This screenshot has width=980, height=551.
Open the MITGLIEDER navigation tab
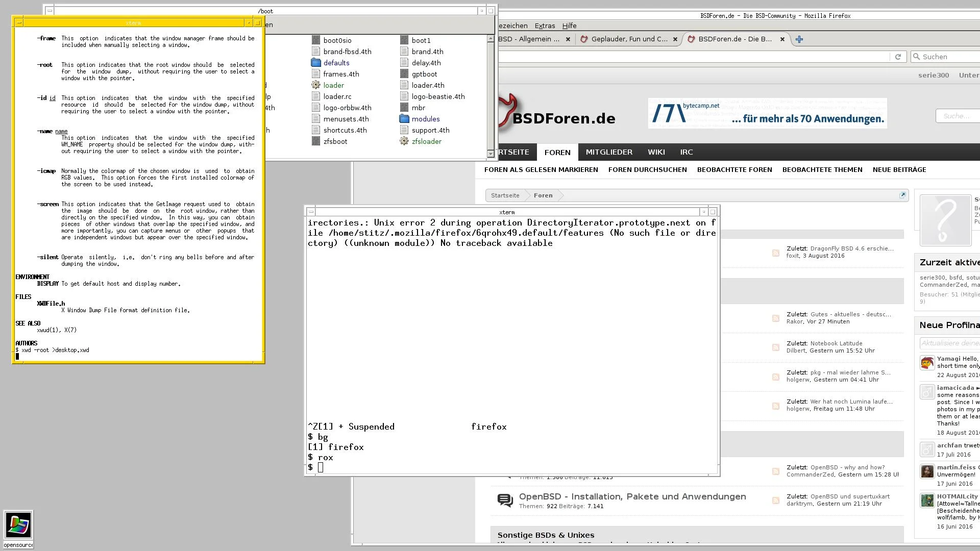609,152
